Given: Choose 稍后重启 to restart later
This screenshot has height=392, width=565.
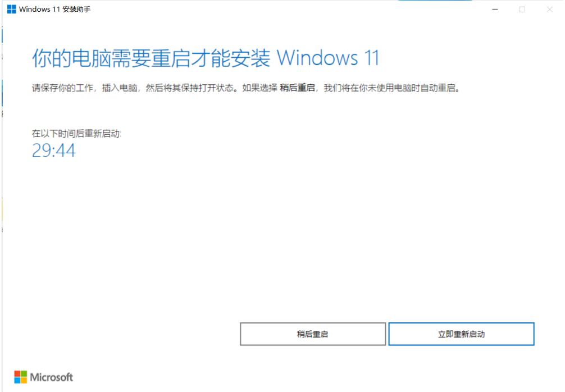Looking at the screenshot, I should (x=313, y=334).
